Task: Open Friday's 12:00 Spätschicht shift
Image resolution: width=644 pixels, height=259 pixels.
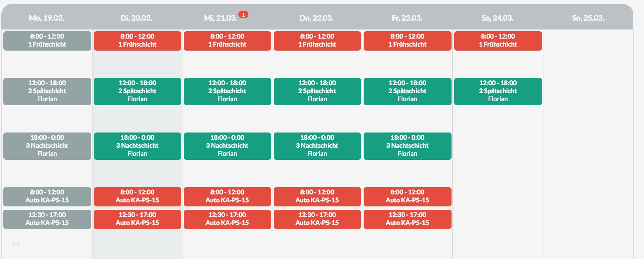Action: [x=408, y=91]
